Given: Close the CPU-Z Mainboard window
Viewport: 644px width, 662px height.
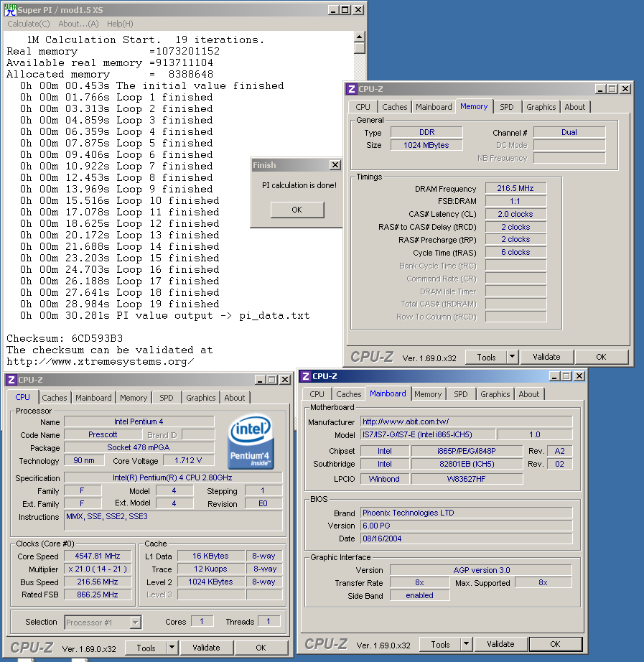Looking at the screenshot, I should tap(580, 376).
